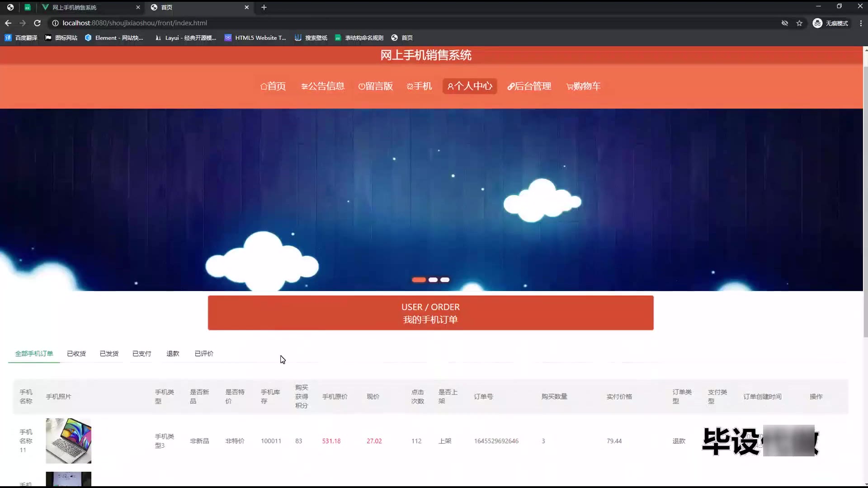Screen dimensions: 868x488
Task: Open 个人中心 in the navigation menu
Action: click(x=470, y=86)
